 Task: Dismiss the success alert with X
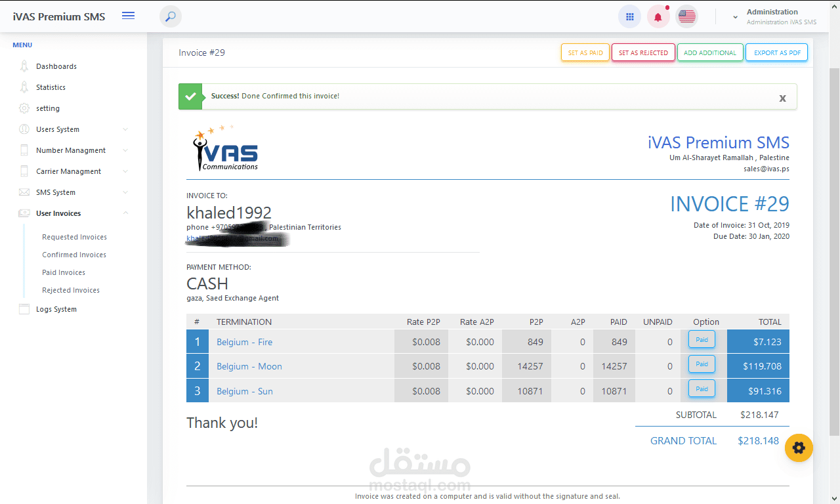pyautogui.click(x=782, y=98)
